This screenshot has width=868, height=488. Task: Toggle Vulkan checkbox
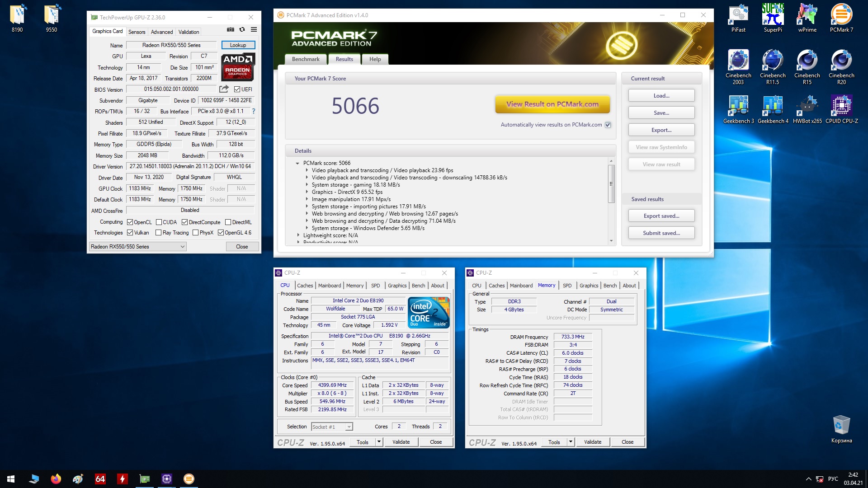click(130, 233)
